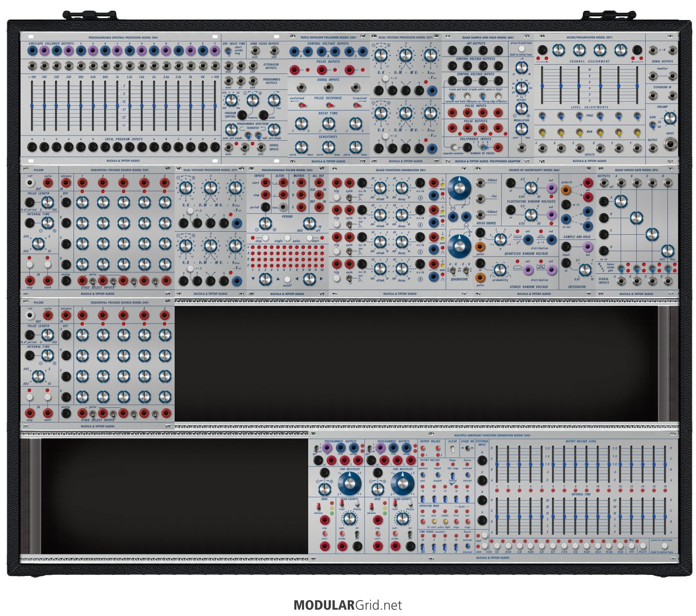Click the large preamp INPUT jack on Mixer

click(x=670, y=144)
